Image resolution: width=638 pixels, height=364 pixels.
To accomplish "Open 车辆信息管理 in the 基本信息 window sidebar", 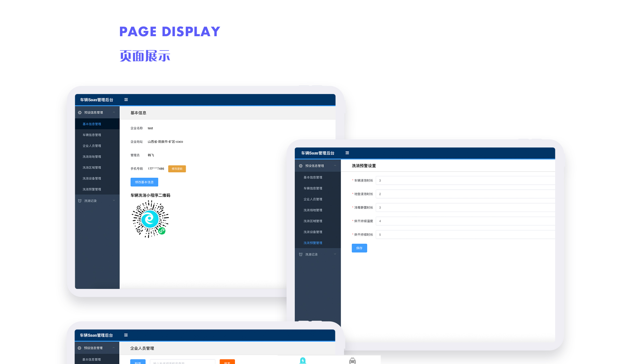I will [x=92, y=135].
